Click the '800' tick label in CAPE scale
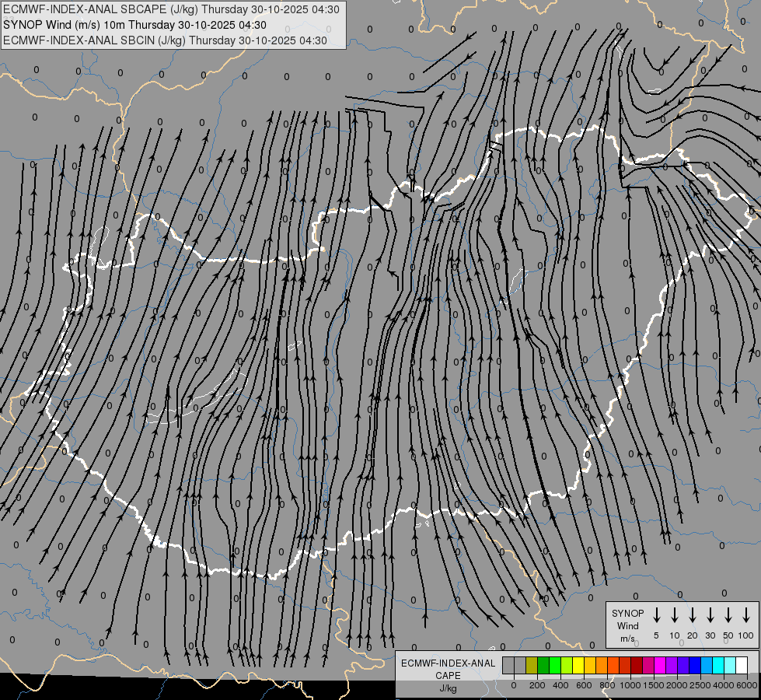Image resolution: width=761 pixels, height=700 pixels. [x=607, y=685]
